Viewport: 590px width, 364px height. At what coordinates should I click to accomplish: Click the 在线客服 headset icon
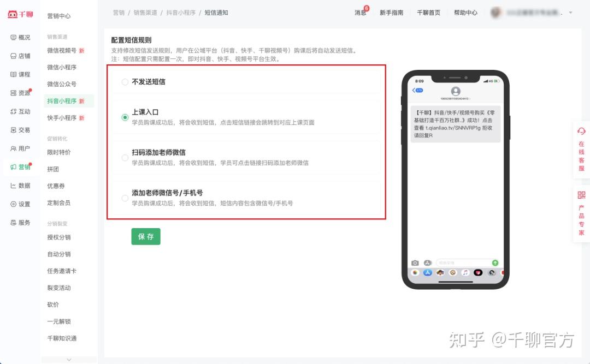point(581,131)
